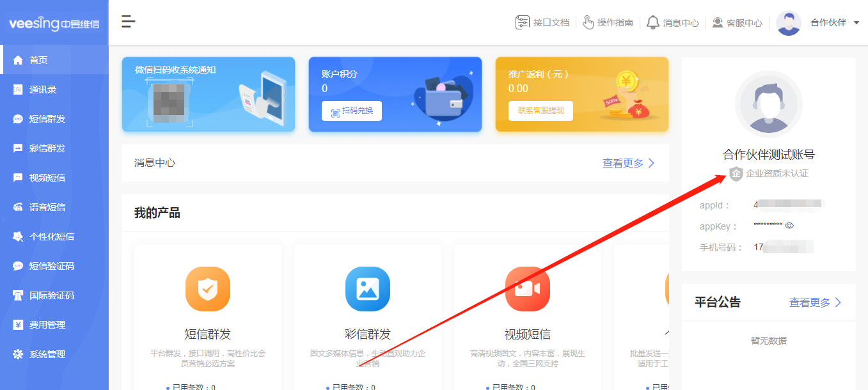The image size is (868, 390).
Task: Expand 查看更多 beside 平台公告
Action: pyautogui.click(x=815, y=302)
